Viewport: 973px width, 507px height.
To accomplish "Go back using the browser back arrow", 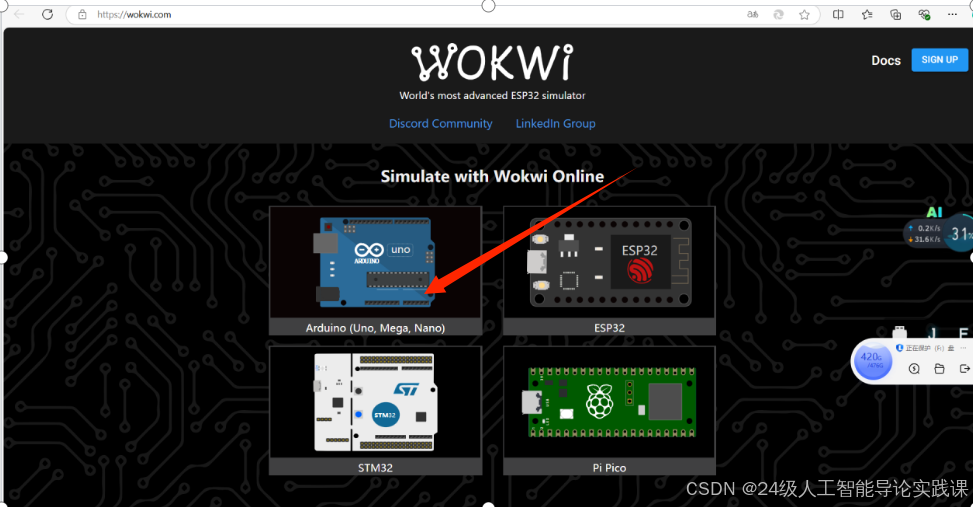I will pos(19,14).
